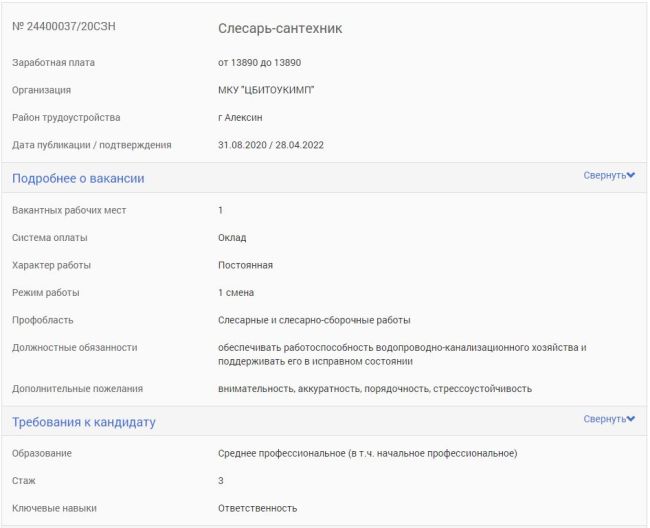Click the chevron icon beside second Свернуть

[x=631, y=419]
